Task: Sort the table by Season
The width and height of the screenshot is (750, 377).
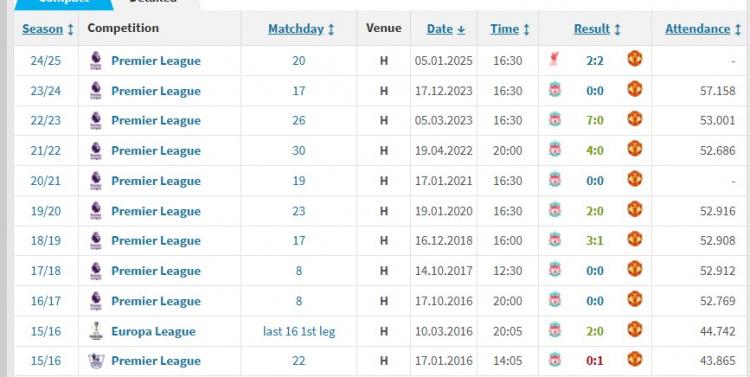Action: click(47, 29)
